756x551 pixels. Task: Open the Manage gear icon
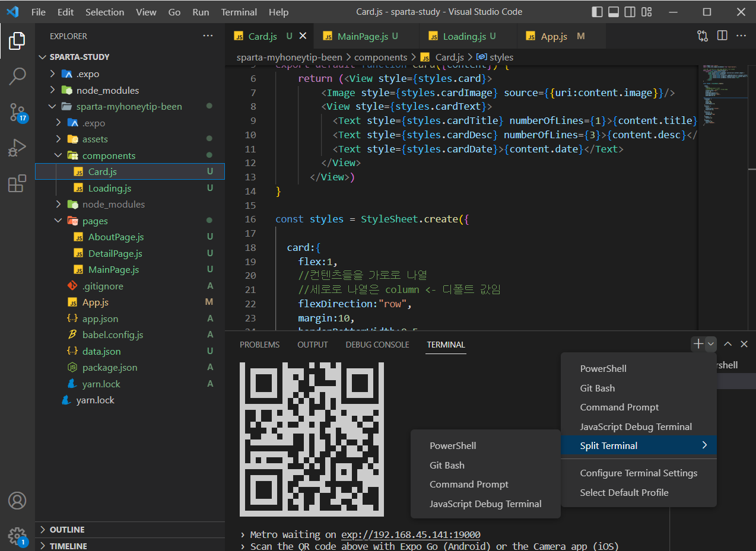[17, 536]
